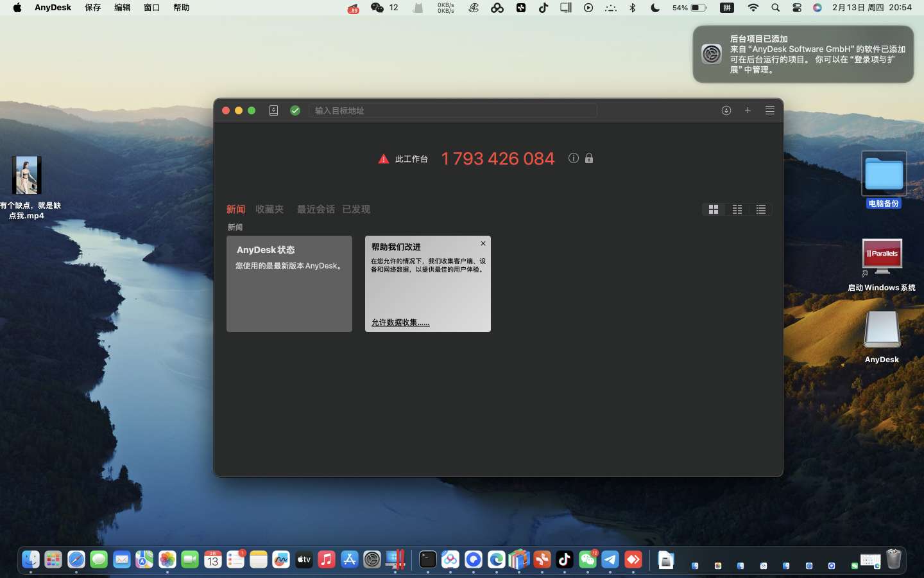Open Spotlight search in menu bar

click(776, 8)
